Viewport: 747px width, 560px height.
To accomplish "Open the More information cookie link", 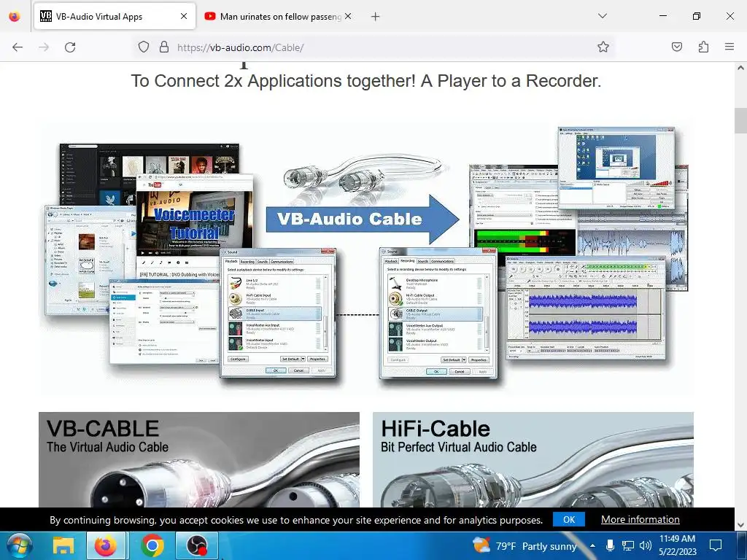I will coord(640,519).
